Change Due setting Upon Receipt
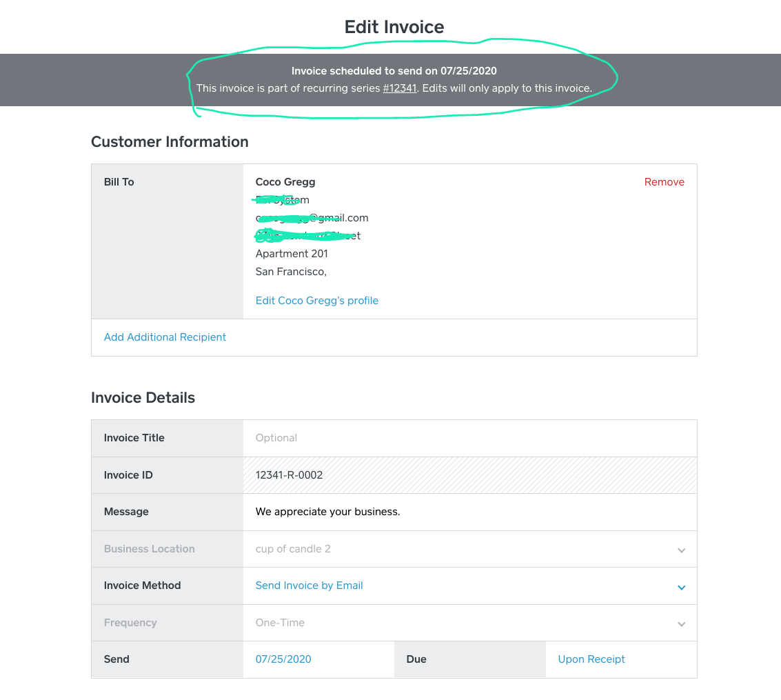This screenshot has width=781, height=700. click(591, 659)
